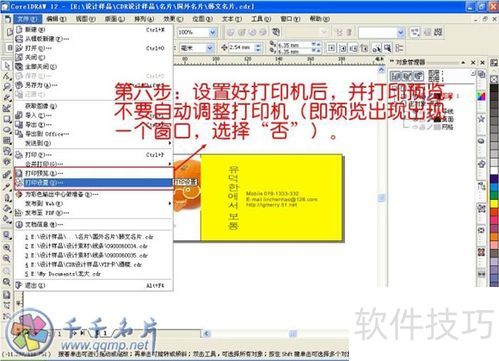The height and width of the screenshot is (361, 499).
Task: Select the Graph Paper tool in toolbox
Action: pyautogui.click(x=7, y=140)
